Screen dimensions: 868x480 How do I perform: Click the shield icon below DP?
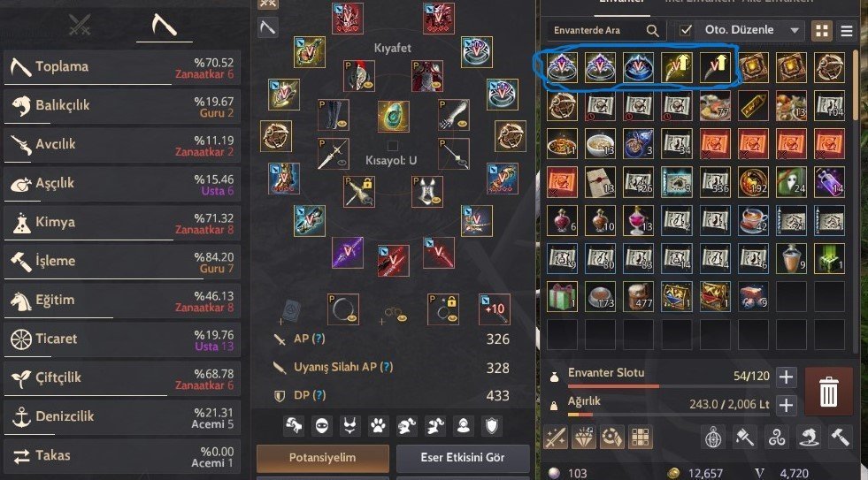(x=492, y=425)
